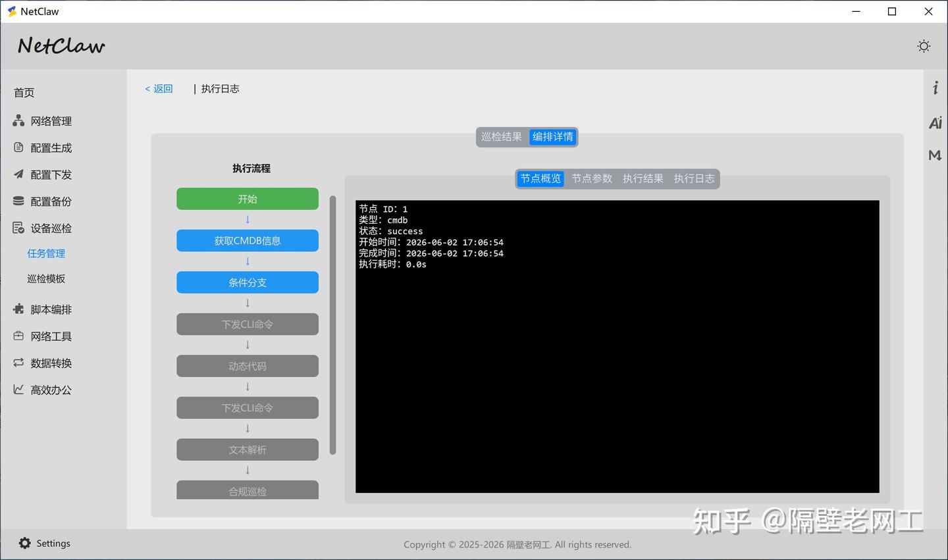Select the 编排详情 toggle option

click(553, 137)
